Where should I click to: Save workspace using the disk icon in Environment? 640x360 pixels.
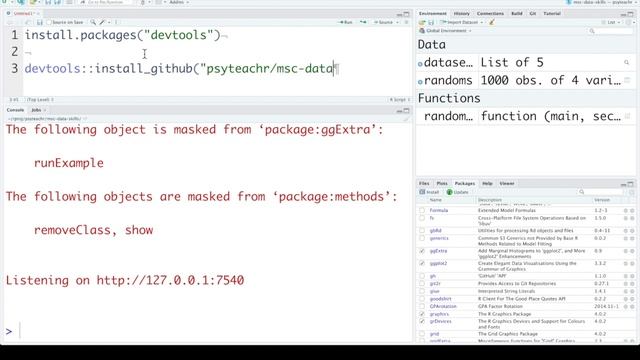pos(431,22)
